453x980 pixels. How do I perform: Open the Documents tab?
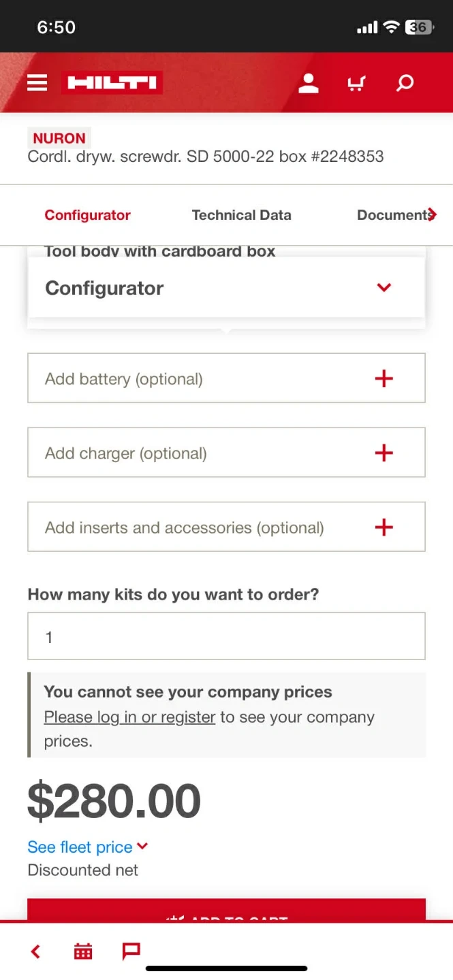pyautogui.click(x=395, y=215)
